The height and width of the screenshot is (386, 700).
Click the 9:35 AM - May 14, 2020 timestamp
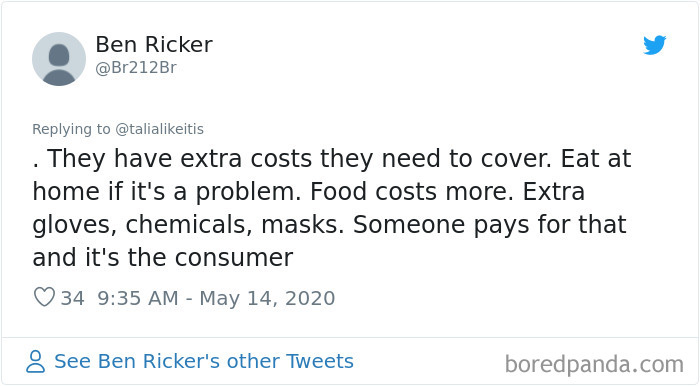pos(216,298)
